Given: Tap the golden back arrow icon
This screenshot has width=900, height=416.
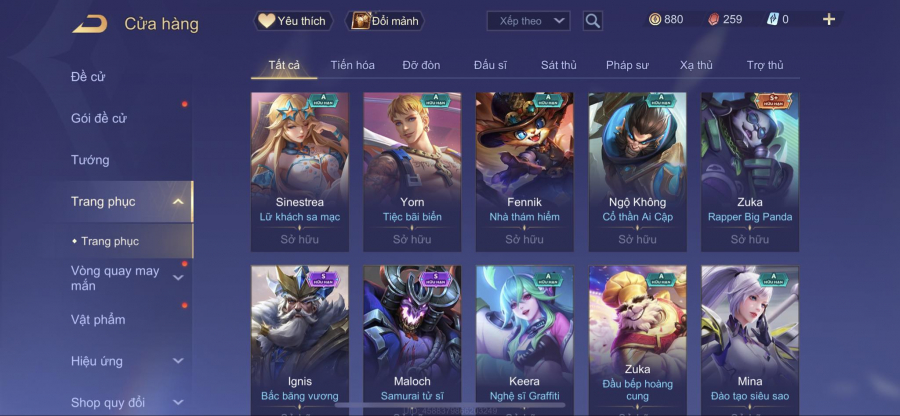Looking at the screenshot, I should click(90, 24).
